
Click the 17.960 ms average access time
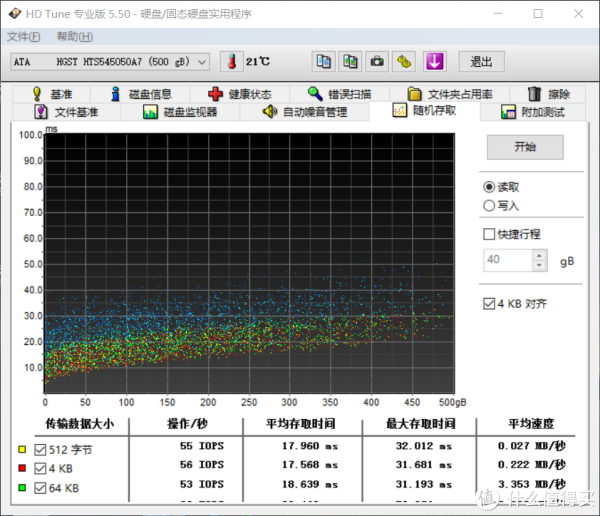click(x=310, y=446)
